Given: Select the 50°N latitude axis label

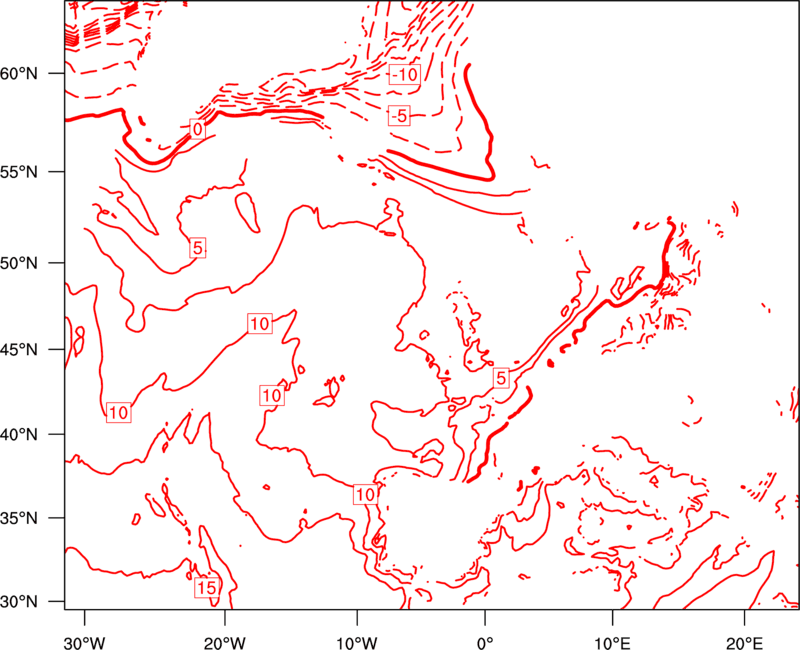Looking at the screenshot, I should pyautogui.click(x=19, y=263).
